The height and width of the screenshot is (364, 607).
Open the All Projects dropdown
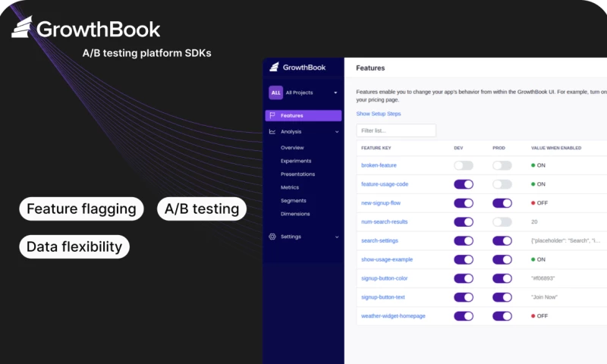(303, 93)
